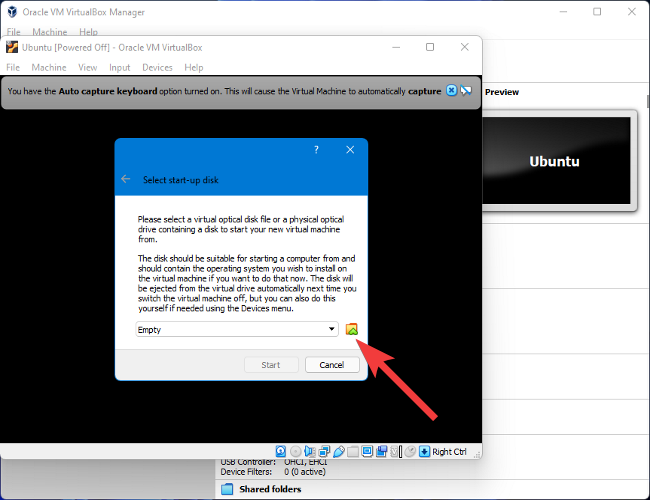Click the Ubuntu VM window title icon
This screenshot has width=650, height=500.
click(12, 47)
